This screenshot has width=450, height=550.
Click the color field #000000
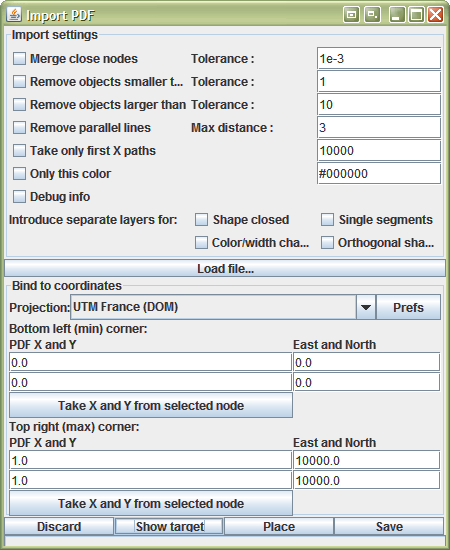pos(379,174)
